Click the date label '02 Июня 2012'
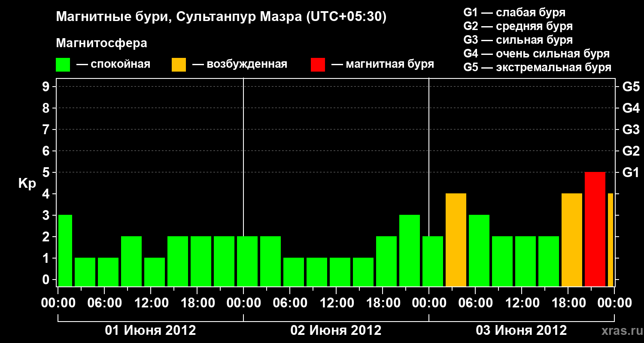Image resolution: width=644 pixels, height=343 pixels. [336, 331]
